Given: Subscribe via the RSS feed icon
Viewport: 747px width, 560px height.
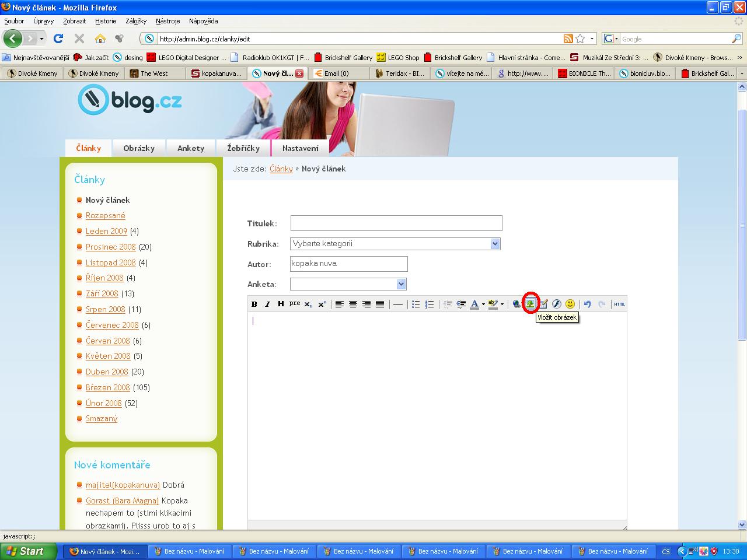Looking at the screenshot, I should [x=568, y=38].
